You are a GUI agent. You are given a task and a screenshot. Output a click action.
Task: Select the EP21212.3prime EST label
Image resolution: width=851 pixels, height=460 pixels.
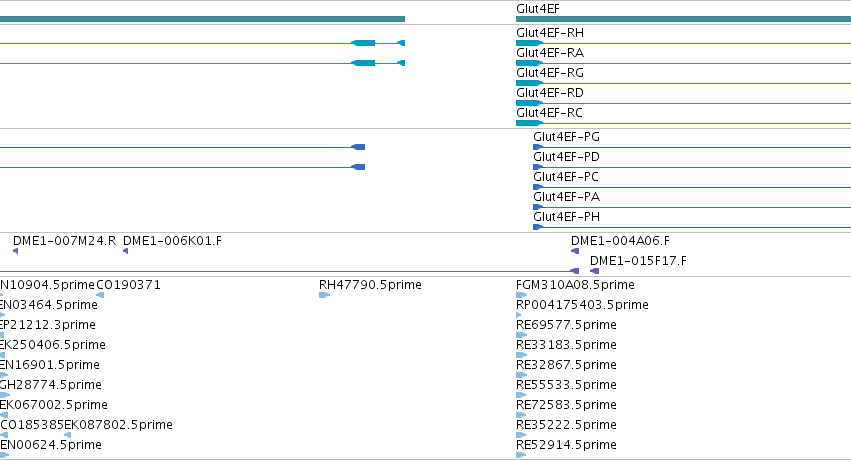48,325
